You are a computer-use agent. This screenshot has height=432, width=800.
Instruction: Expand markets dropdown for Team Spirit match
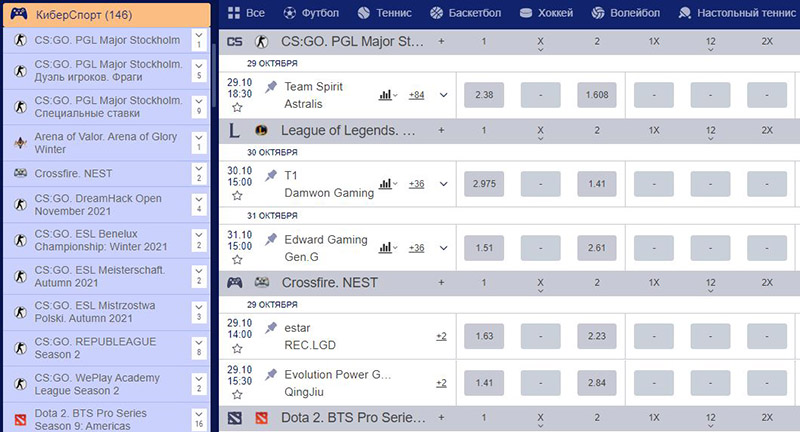click(444, 95)
